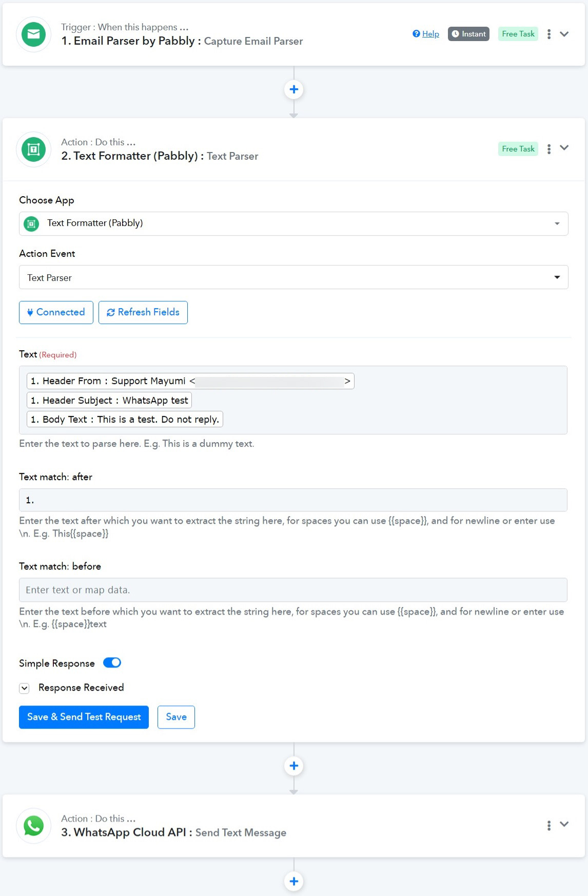This screenshot has width=588, height=896.
Task: Collapse the Text Formatter step chevron
Action: pos(564,148)
